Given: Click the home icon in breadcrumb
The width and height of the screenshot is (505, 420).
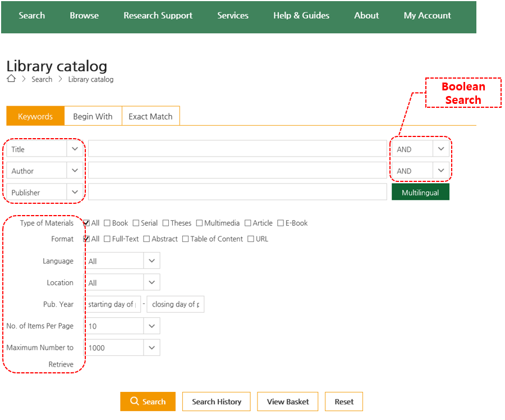Looking at the screenshot, I should click(x=11, y=79).
